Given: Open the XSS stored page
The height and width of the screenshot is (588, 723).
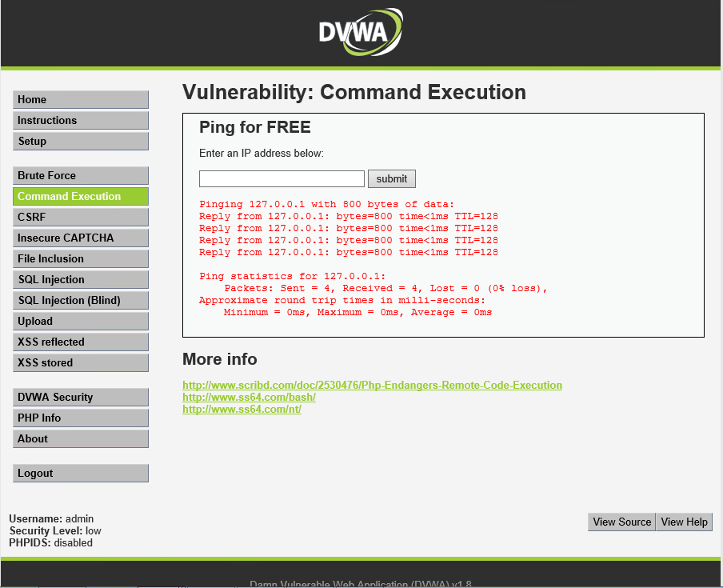Looking at the screenshot, I should tap(81, 362).
